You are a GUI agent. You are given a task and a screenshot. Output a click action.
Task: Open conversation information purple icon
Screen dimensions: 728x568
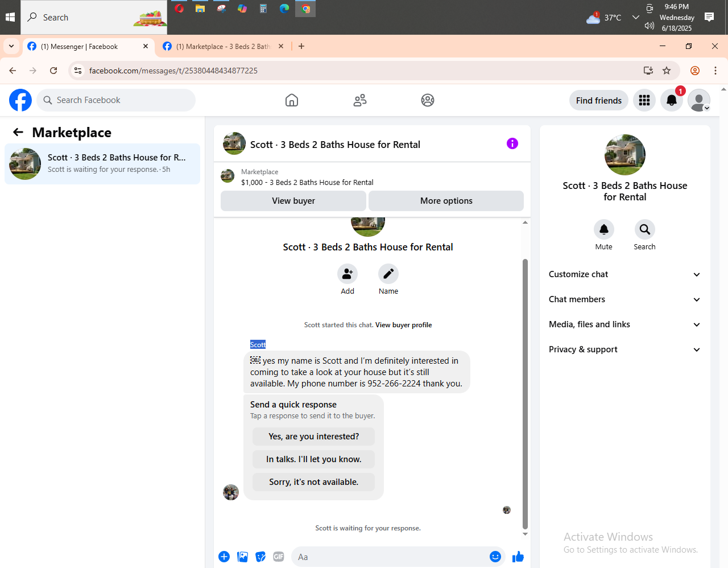point(512,143)
